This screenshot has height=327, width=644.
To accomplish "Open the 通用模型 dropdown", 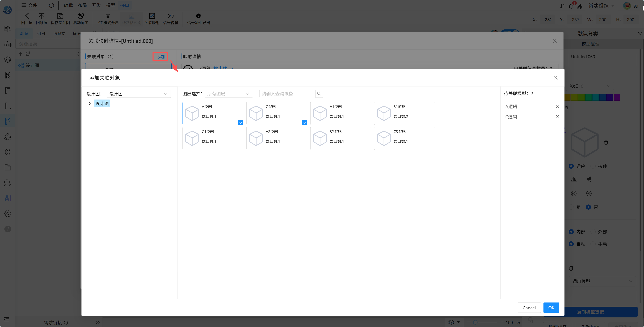I will pos(602,281).
